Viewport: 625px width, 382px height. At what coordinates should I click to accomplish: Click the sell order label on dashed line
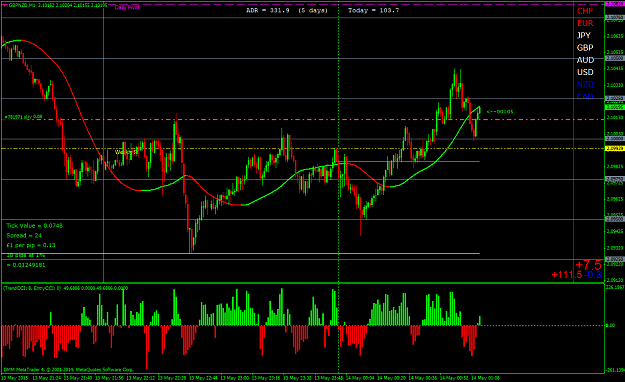pyautogui.click(x=23, y=117)
